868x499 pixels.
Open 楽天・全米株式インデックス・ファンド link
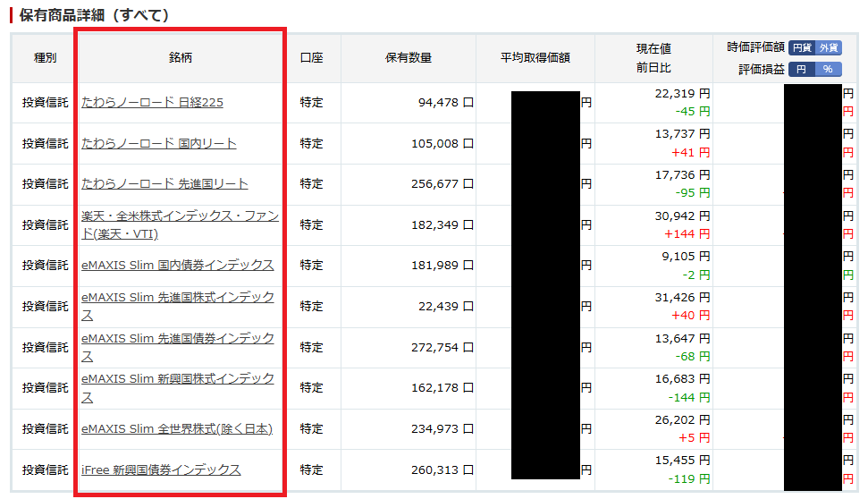pos(180,224)
